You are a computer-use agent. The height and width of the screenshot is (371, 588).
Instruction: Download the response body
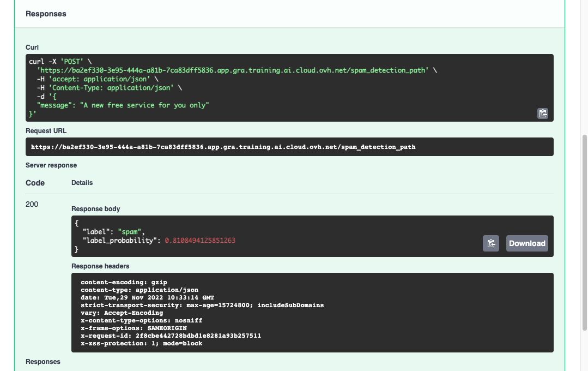527,243
